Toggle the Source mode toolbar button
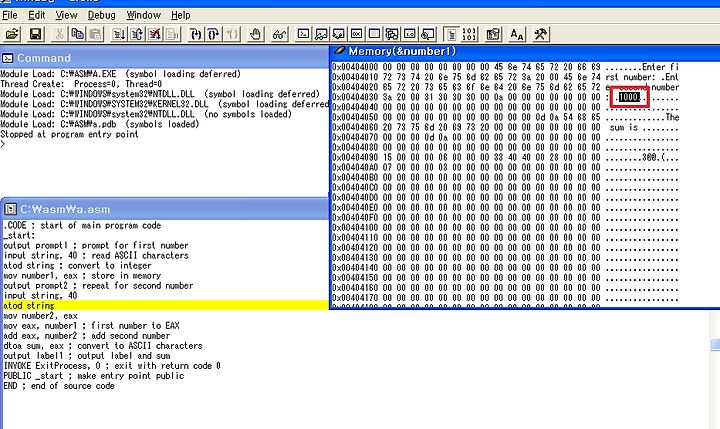Image resolution: width=720 pixels, height=429 pixels. coord(452,34)
